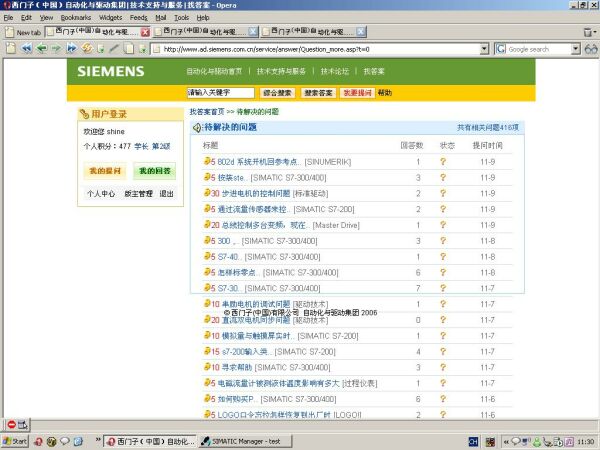Viewport: 600px width, 450px height.
Task: Click the 我的提问 button
Action: [x=105, y=171]
